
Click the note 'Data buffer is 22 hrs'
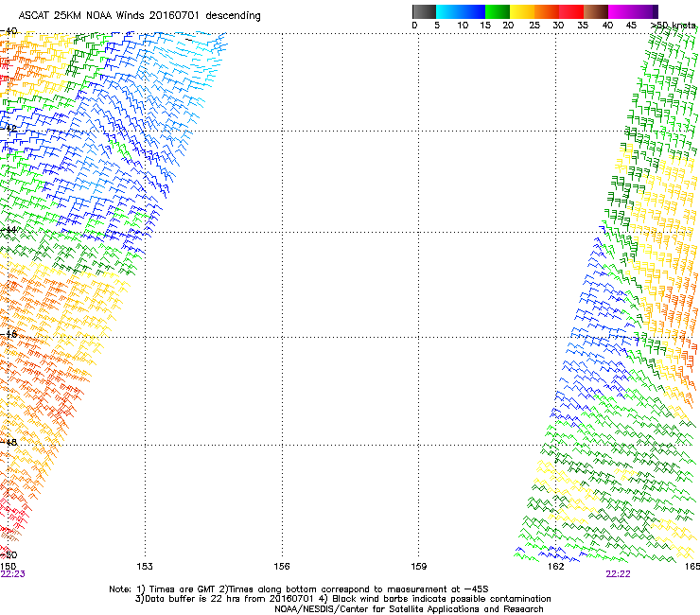192,599
